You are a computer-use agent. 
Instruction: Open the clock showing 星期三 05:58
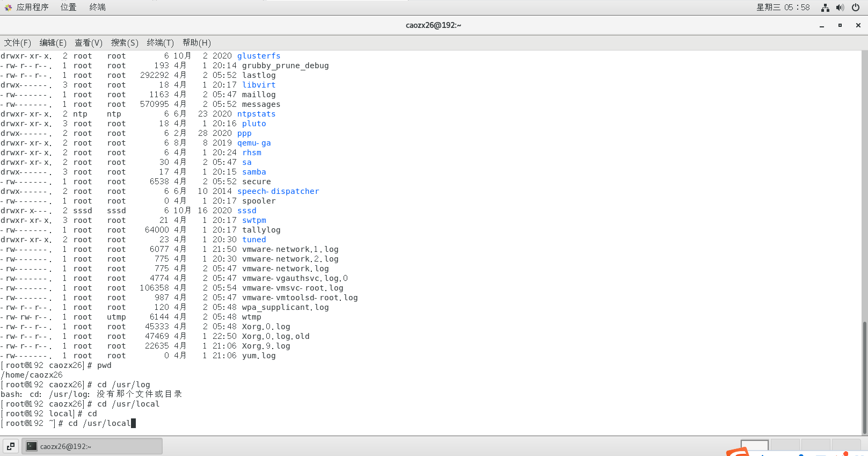(x=783, y=8)
